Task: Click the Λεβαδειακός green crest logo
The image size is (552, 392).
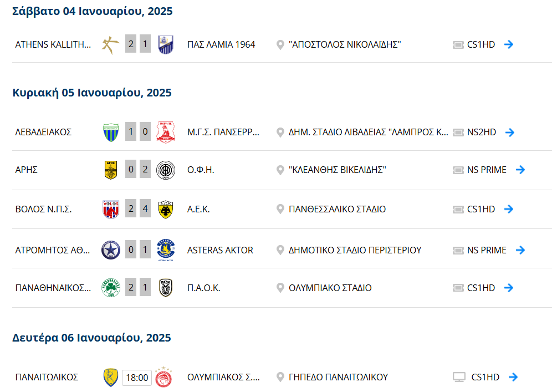Action: tap(111, 133)
